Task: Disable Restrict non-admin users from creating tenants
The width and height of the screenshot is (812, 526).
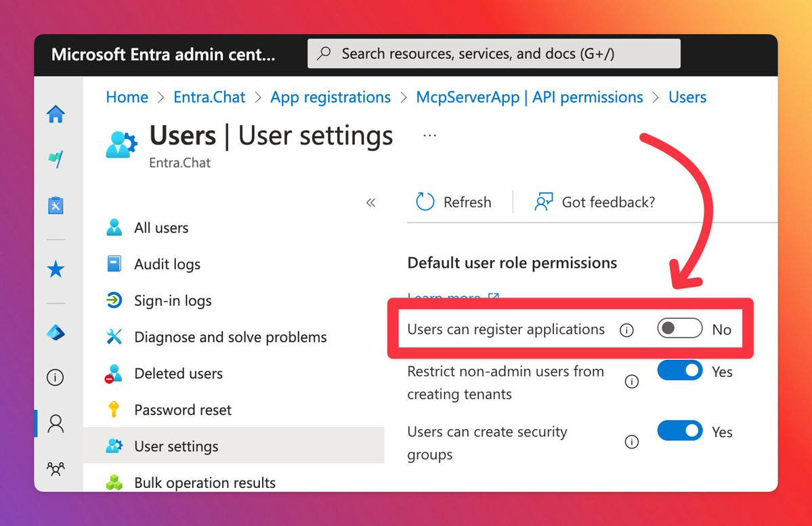Action: pos(679,371)
